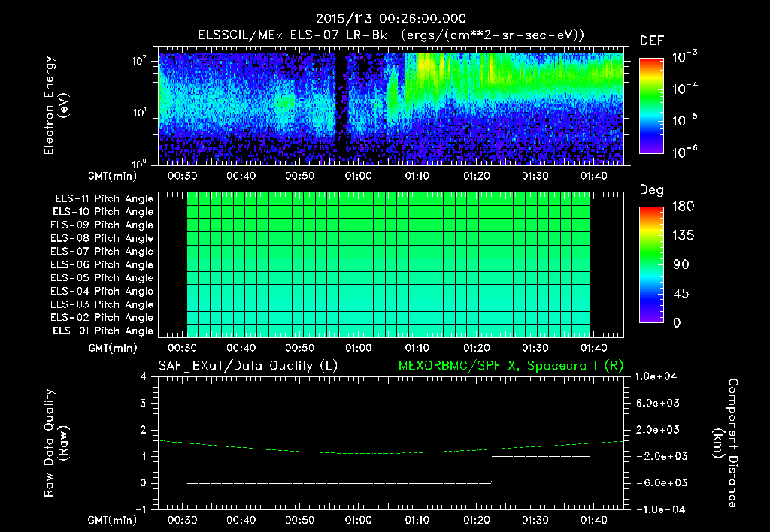770x532 pixels.
Task: Click the white data quality line at value 1
Action: (540, 456)
